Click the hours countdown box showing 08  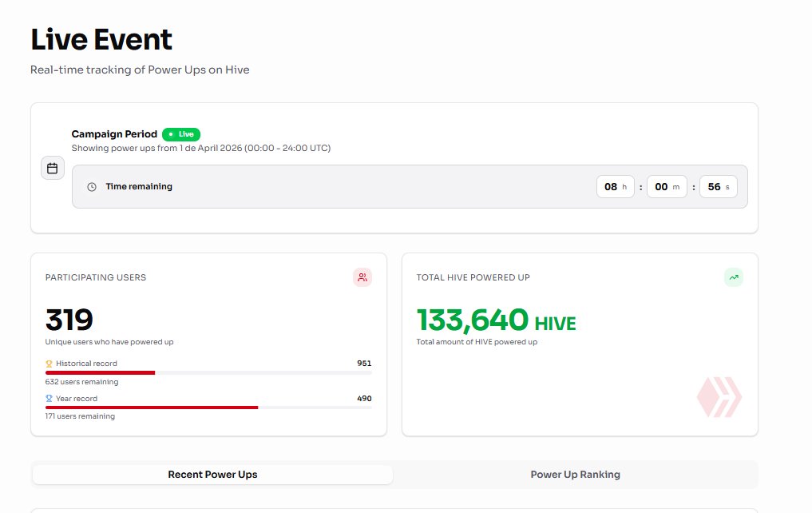[x=616, y=186]
